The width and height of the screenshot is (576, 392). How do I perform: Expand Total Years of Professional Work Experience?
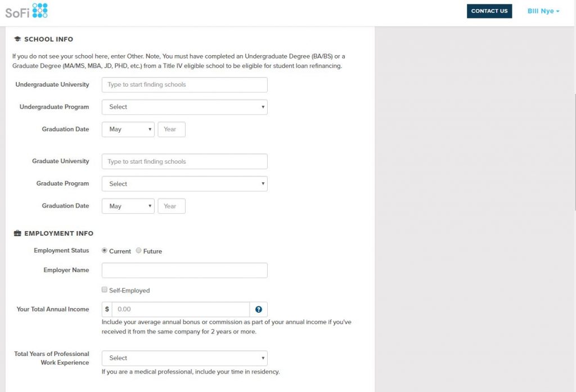pyautogui.click(x=184, y=358)
